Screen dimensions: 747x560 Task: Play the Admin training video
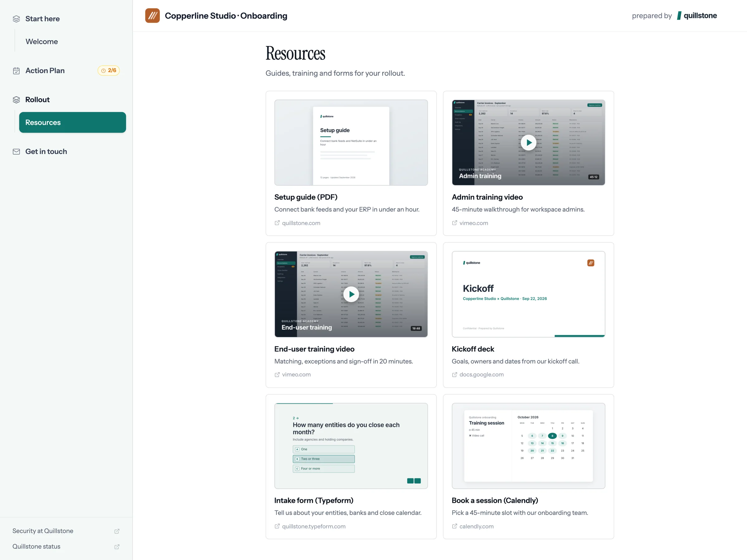[x=529, y=142]
